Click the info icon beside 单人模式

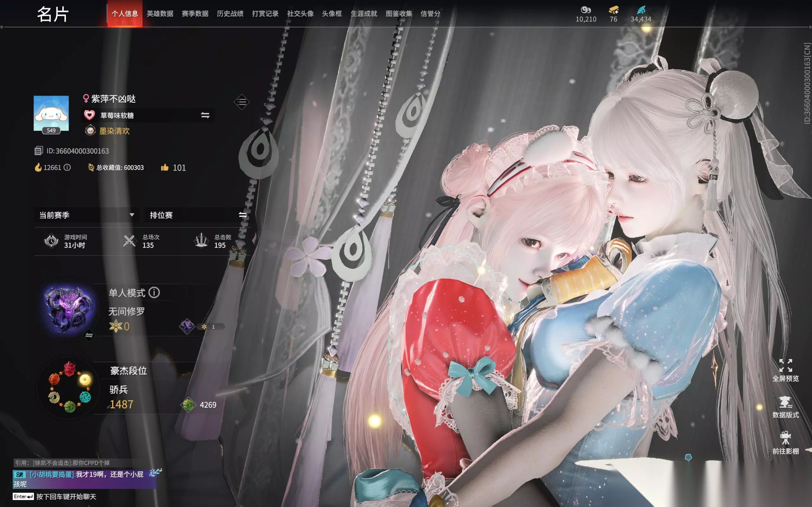pos(154,292)
